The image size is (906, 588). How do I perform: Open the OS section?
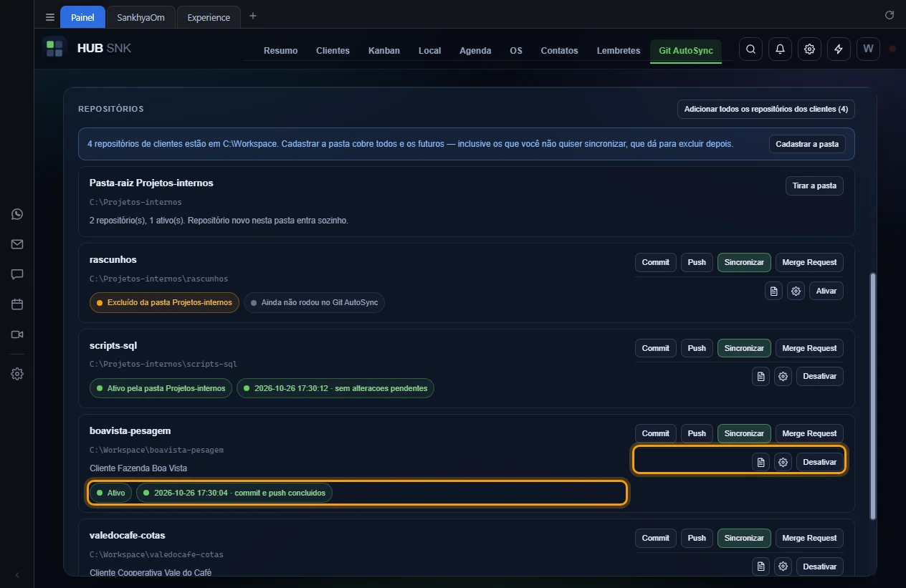click(x=516, y=50)
